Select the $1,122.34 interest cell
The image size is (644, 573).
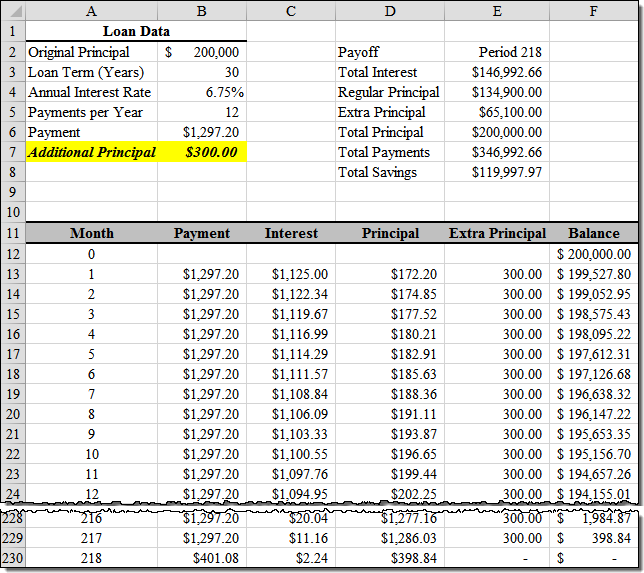coord(291,294)
